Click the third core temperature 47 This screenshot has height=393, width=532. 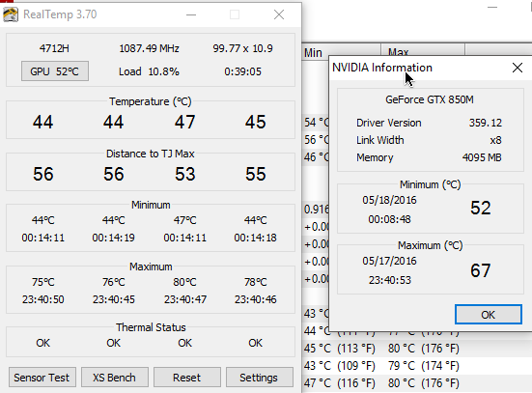tap(185, 122)
